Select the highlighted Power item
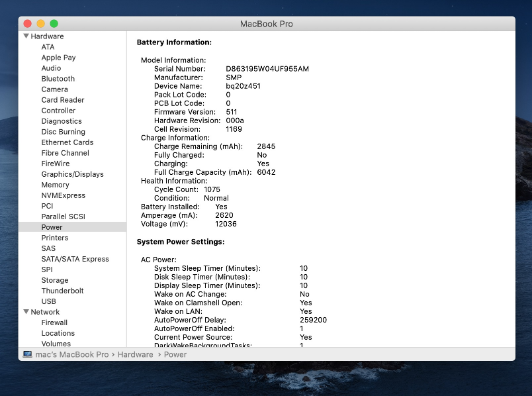 (x=73, y=227)
